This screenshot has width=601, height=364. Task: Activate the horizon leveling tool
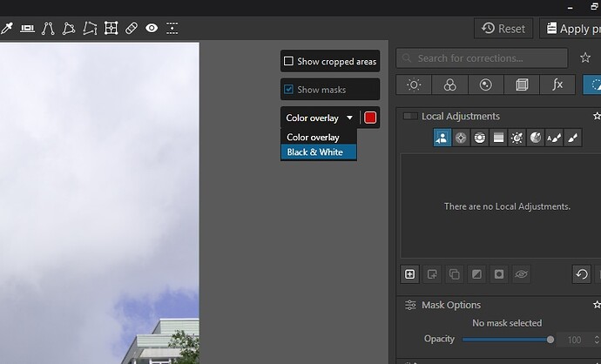click(x=27, y=28)
